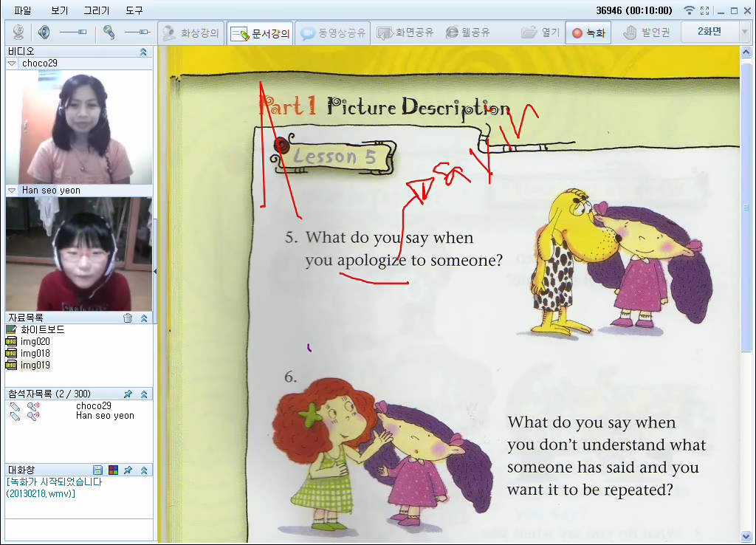
Task: Mute the speaker icon
Action: coord(44,32)
